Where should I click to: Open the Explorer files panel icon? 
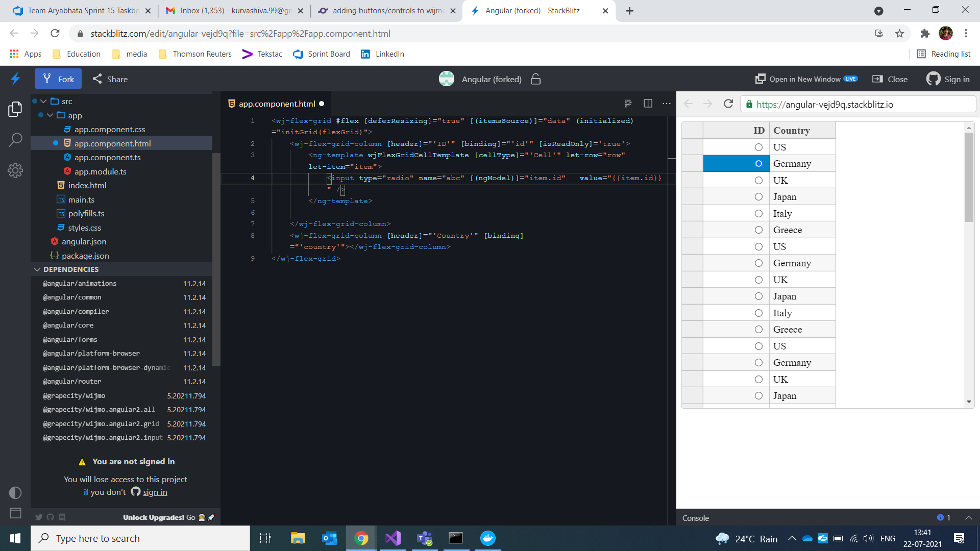tap(15, 109)
